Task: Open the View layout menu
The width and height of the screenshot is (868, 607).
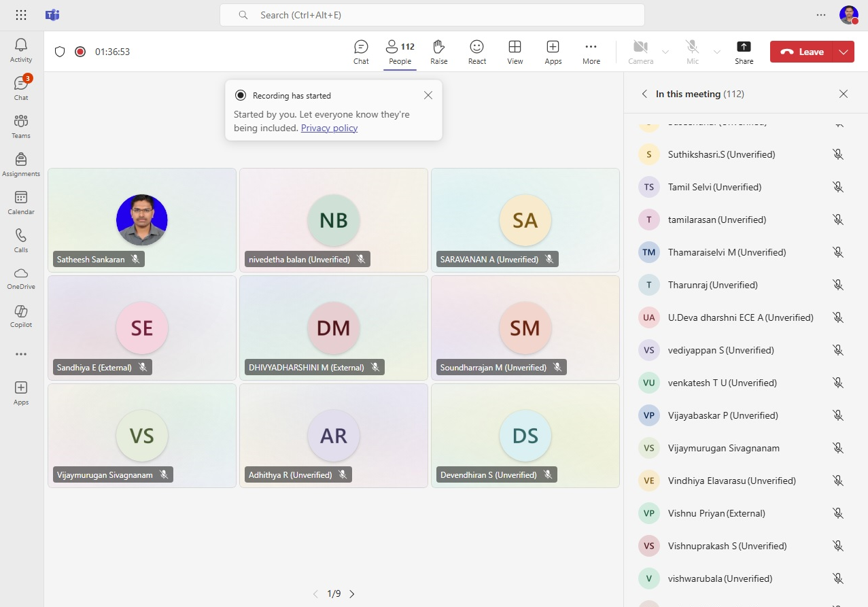Action: 515,52
